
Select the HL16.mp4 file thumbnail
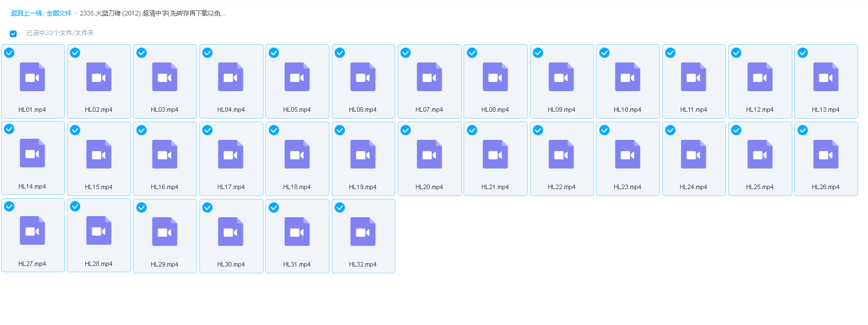[164, 154]
